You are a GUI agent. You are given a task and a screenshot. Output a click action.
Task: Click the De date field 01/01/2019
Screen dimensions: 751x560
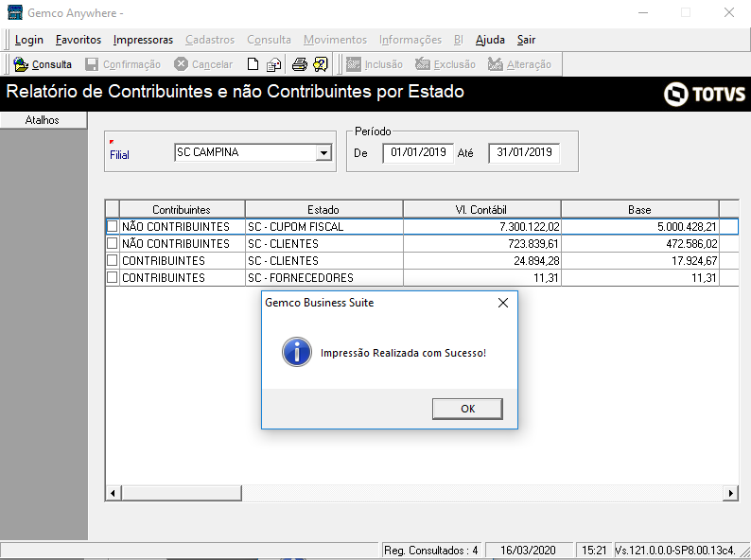click(418, 153)
